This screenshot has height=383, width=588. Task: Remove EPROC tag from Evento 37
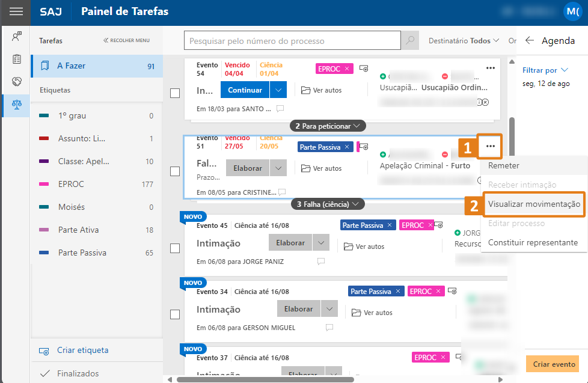443,357
